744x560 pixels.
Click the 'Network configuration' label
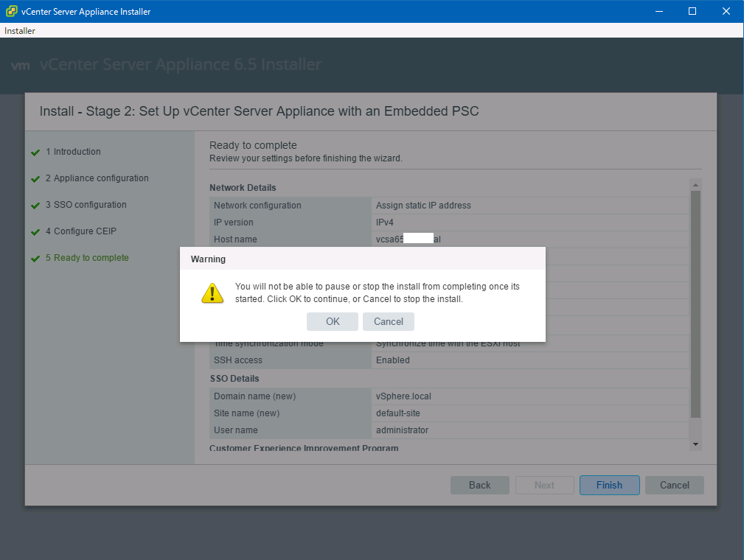[257, 206]
